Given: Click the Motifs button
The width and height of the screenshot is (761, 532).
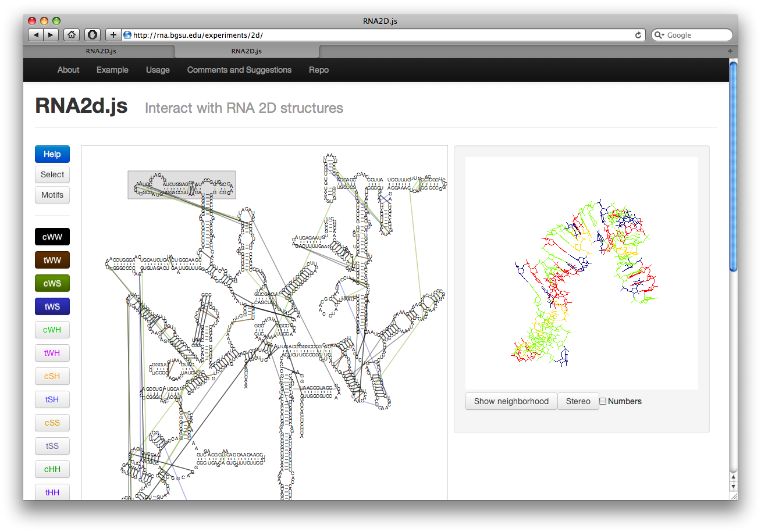Looking at the screenshot, I should [52, 195].
